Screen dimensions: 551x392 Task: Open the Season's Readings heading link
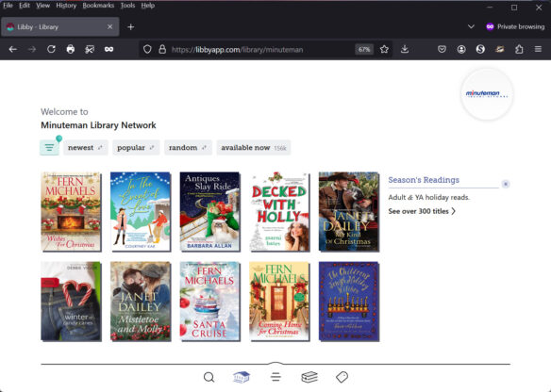click(424, 180)
